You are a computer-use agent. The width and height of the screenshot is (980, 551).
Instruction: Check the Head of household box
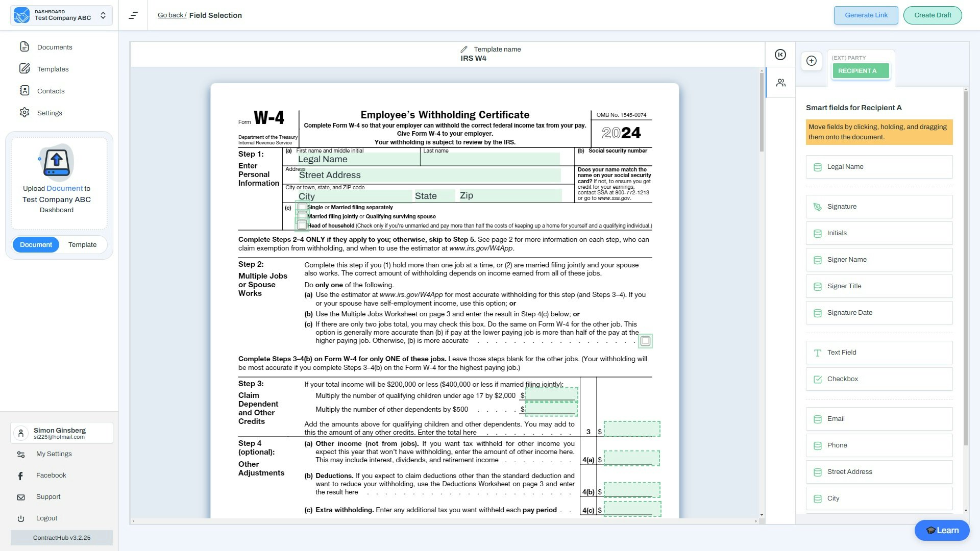[x=302, y=226]
